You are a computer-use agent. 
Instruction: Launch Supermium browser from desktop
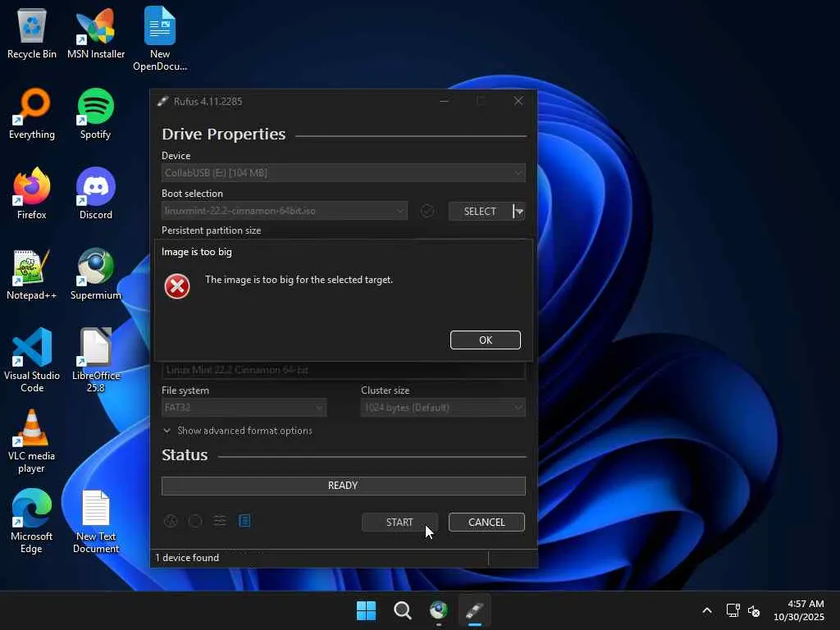tap(95, 274)
